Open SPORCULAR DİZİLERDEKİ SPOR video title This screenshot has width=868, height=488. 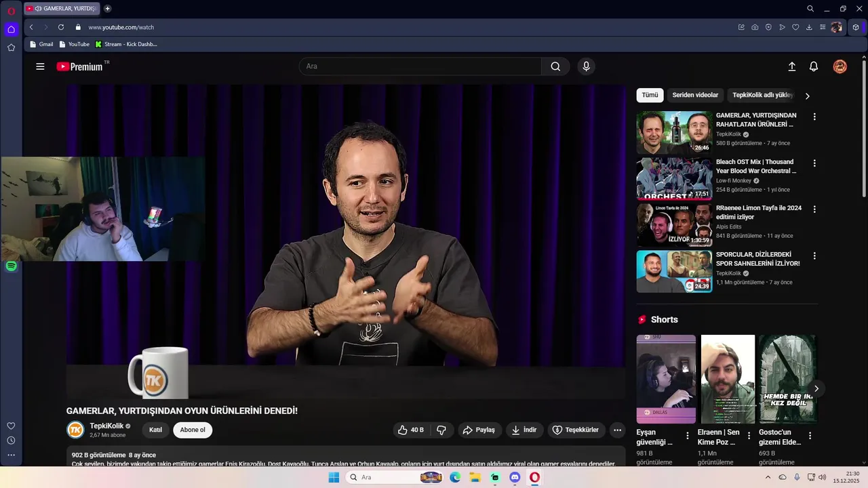click(x=758, y=259)
